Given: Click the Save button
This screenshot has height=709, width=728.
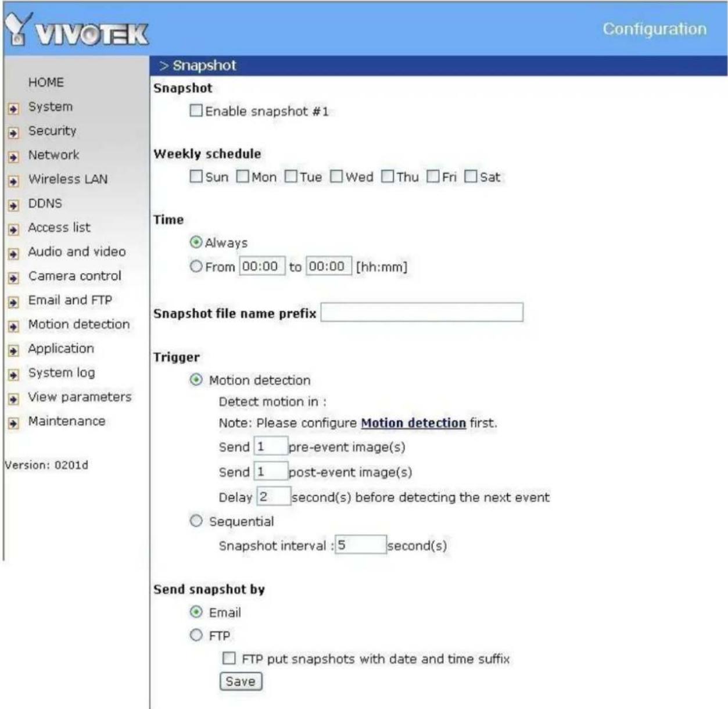Looking at the screenshot, I should tap(241, 681).
